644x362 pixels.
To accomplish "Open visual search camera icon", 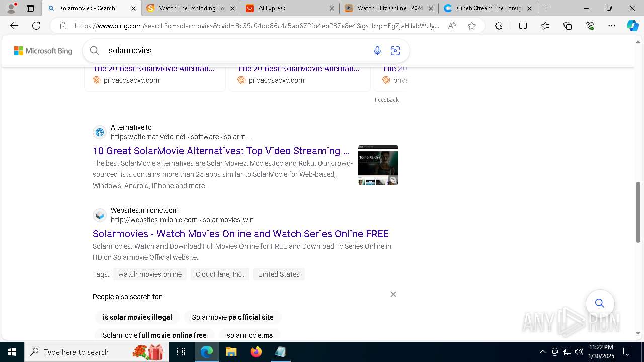I will (395, 50).
